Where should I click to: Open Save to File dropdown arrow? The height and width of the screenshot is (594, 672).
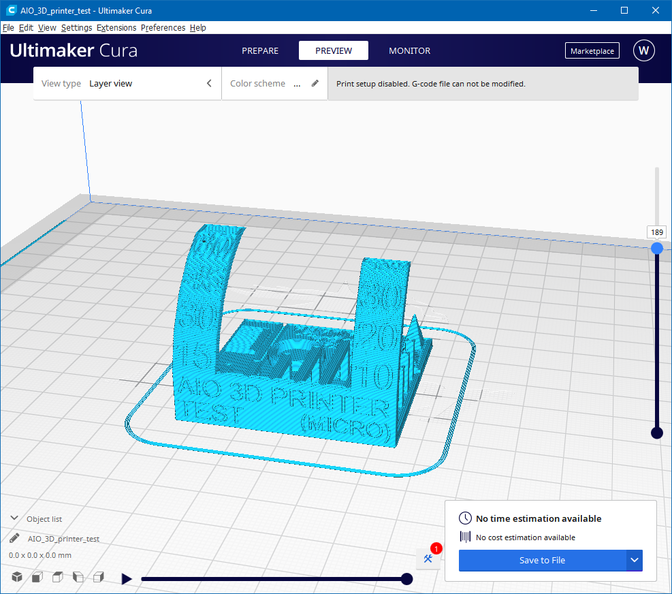click(x=634, y=560)
